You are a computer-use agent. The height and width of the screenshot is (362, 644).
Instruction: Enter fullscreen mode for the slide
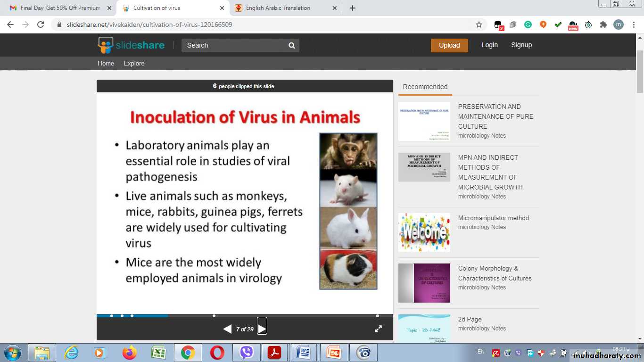pyautogui.click(x=378, y=329)
